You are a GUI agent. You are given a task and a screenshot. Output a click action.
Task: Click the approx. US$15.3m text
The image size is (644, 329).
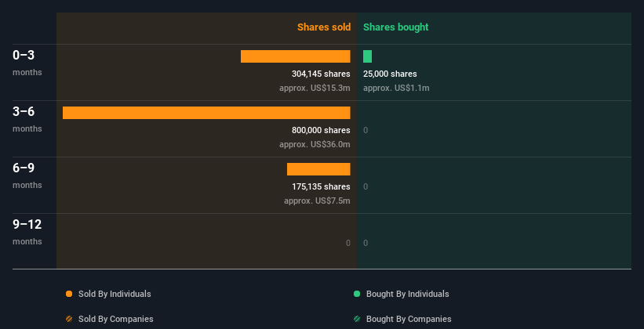point(315,88)
